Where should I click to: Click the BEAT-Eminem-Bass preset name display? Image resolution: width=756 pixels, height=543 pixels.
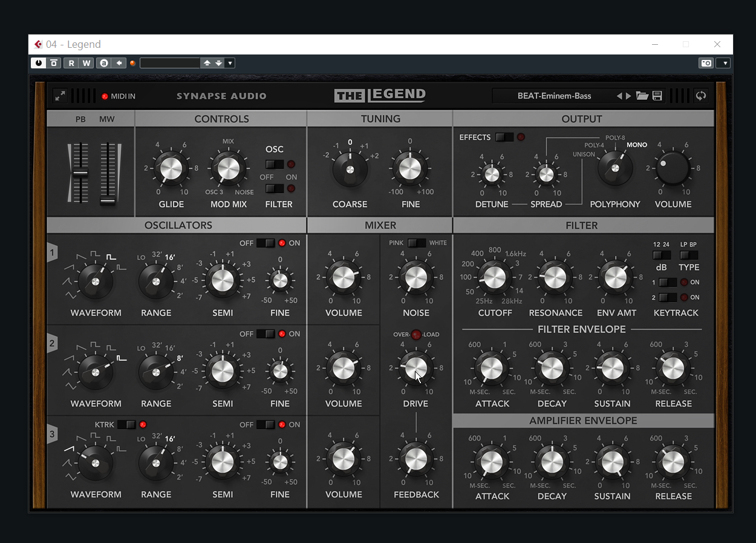point(554,96)
